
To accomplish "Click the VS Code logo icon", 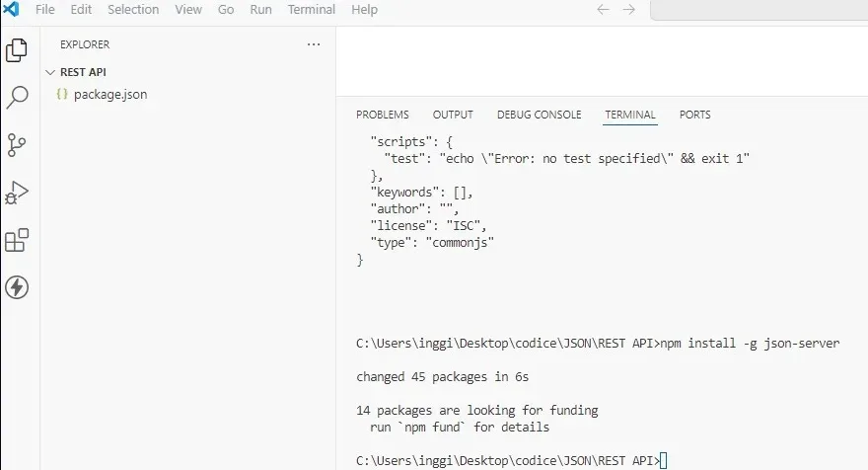I will point(11,9).
